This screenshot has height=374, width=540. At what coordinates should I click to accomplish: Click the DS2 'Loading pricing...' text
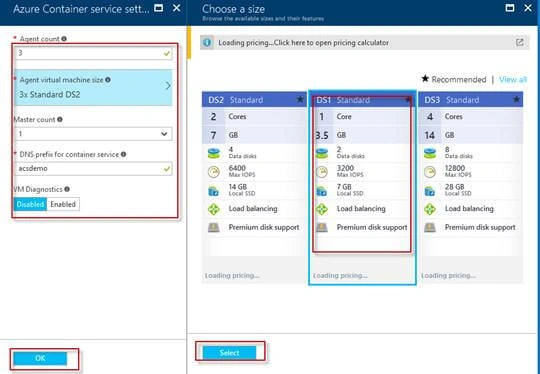(232, 276)
